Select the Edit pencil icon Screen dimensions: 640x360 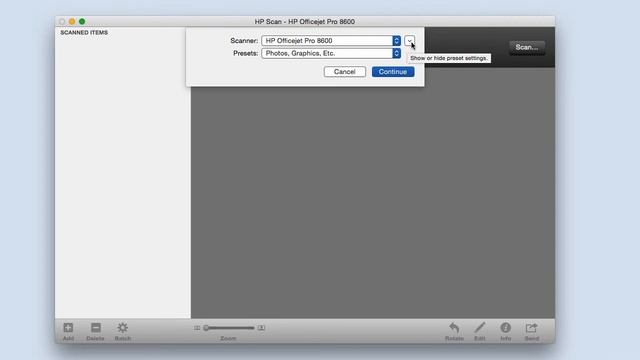[480, 327]
